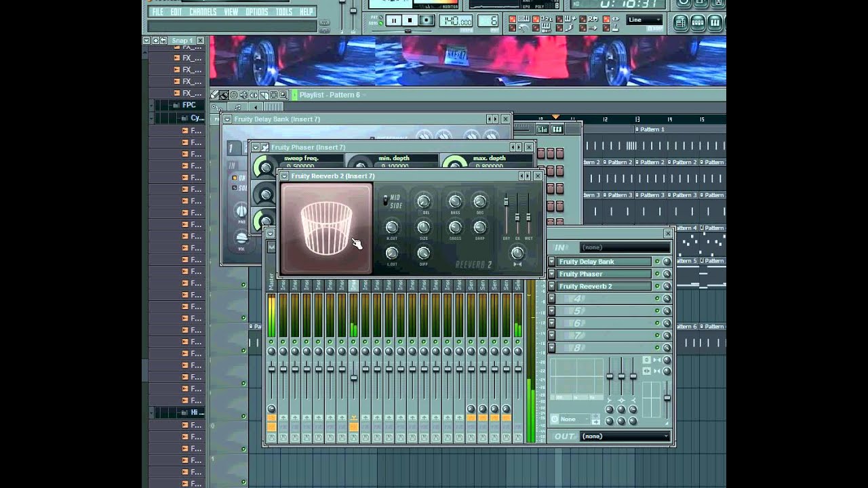Click the Reeverb 2 WET level slider

[528, 215]
